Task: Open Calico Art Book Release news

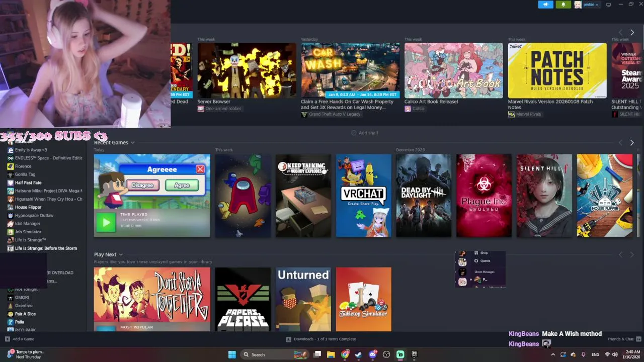Action: coord(454,70)
